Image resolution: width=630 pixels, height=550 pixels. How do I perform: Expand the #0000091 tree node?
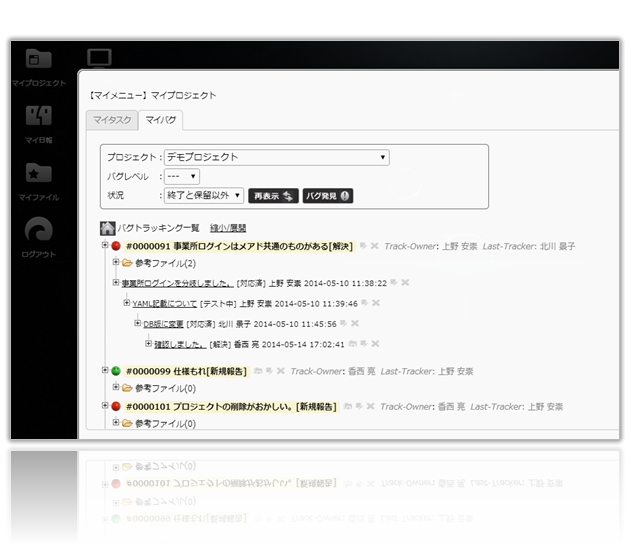coord(105,245)
